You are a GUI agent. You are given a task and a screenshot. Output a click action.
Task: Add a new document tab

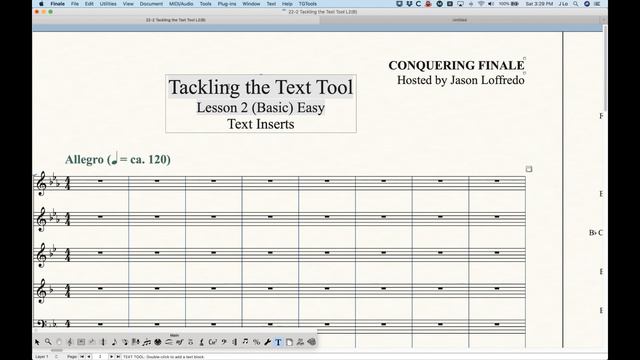[x=603, y=20]
